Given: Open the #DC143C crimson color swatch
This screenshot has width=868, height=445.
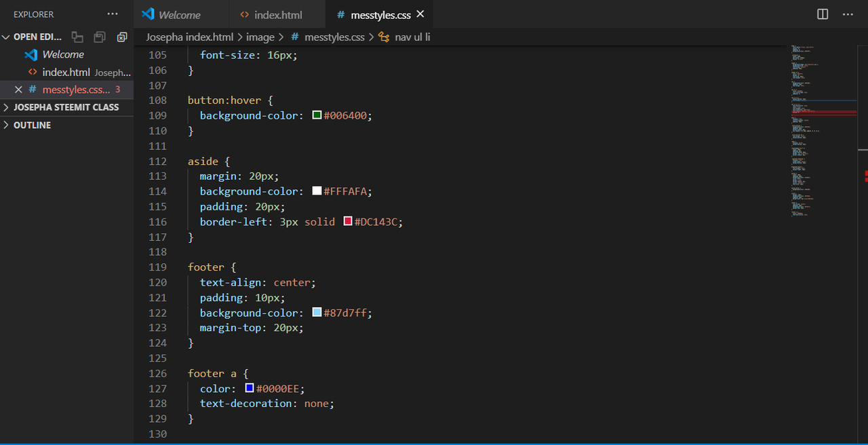Looking at the screenshot, I should click(x=348, y=221).
